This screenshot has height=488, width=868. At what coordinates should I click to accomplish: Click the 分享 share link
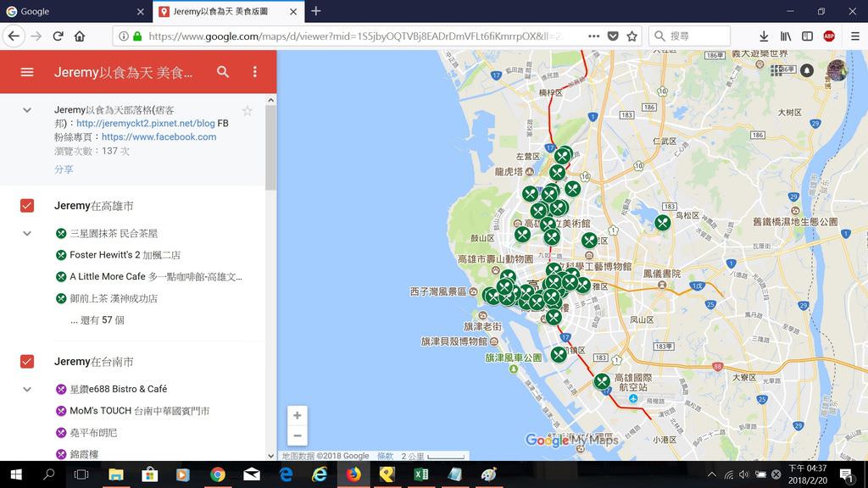(x=64, y=169)
